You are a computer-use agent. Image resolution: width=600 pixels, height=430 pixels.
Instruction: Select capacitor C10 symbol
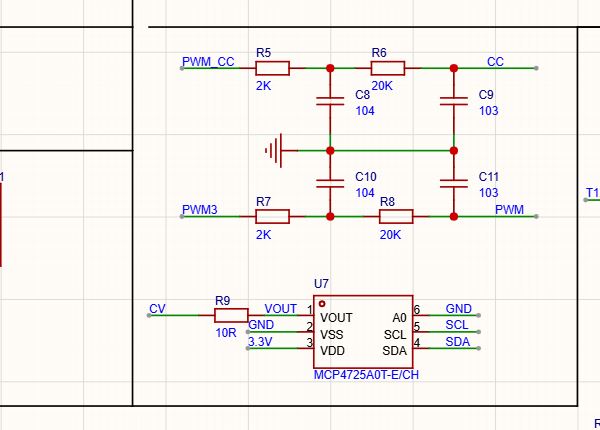point(330,184)
